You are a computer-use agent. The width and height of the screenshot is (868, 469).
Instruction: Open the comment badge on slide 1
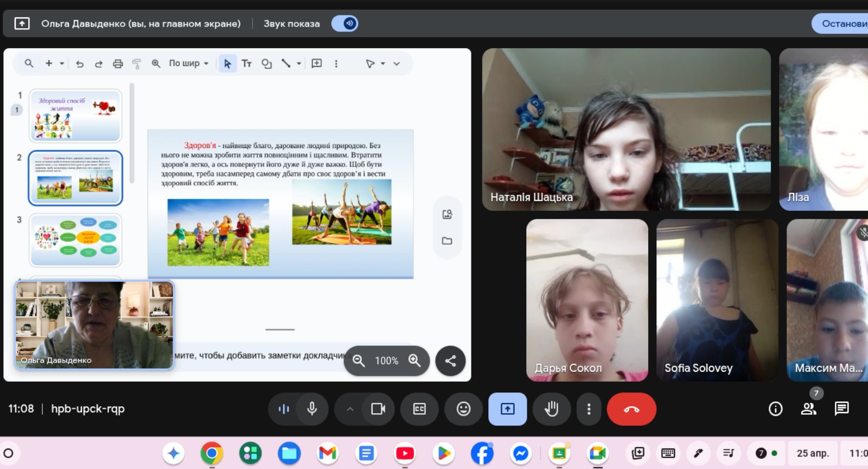(x=17, y=110)
